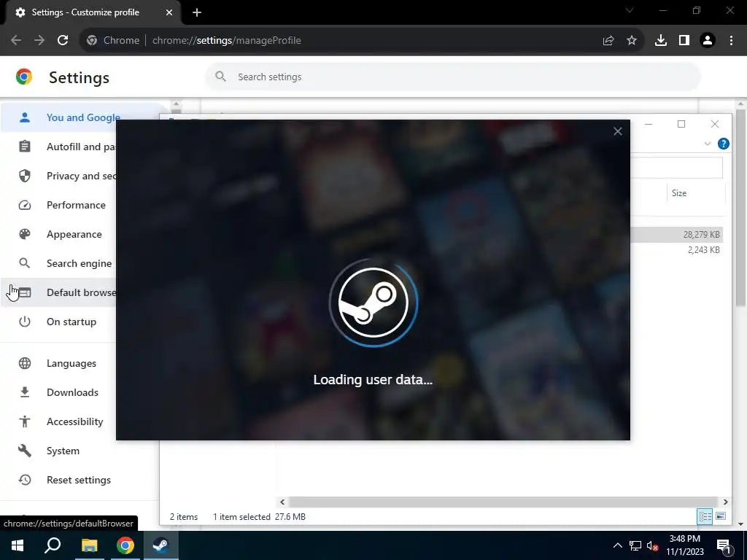
Task: Open a new Chrome tab
Action: 197,12
